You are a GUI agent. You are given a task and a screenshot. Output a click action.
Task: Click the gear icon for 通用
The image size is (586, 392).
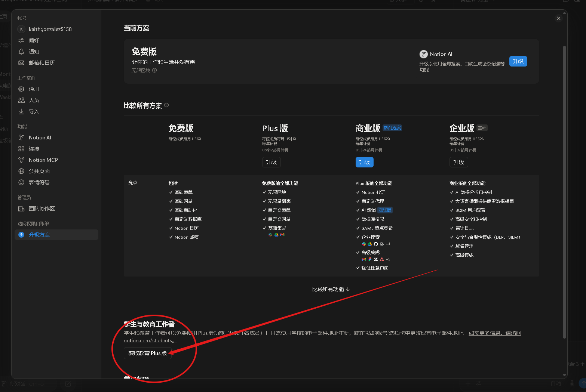(21, 89)
